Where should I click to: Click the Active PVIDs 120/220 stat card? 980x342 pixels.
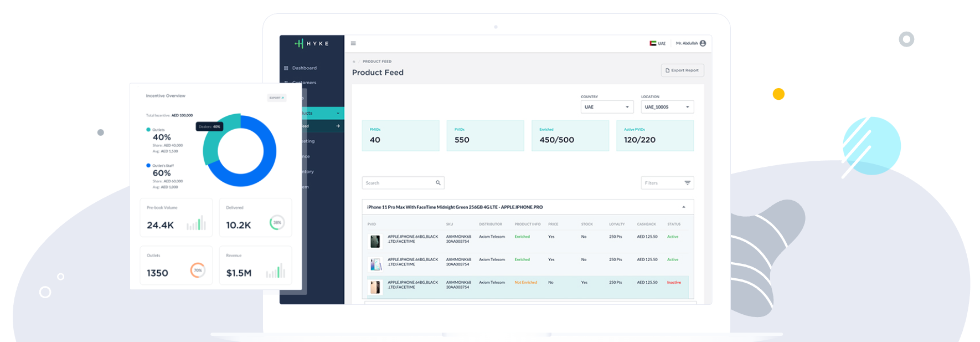coord(655,136)
